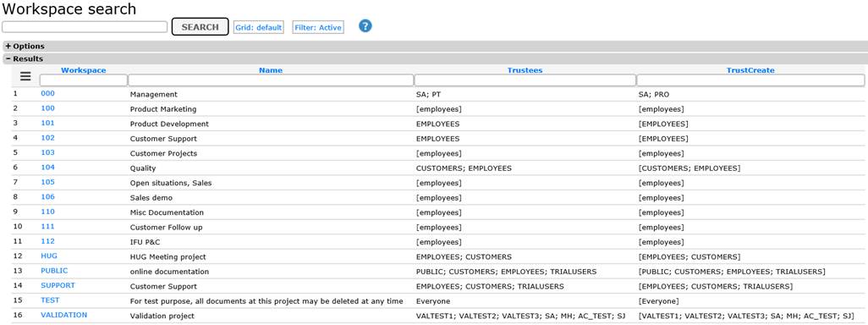Open the TEST workspace link

click(x=50, y=300)
